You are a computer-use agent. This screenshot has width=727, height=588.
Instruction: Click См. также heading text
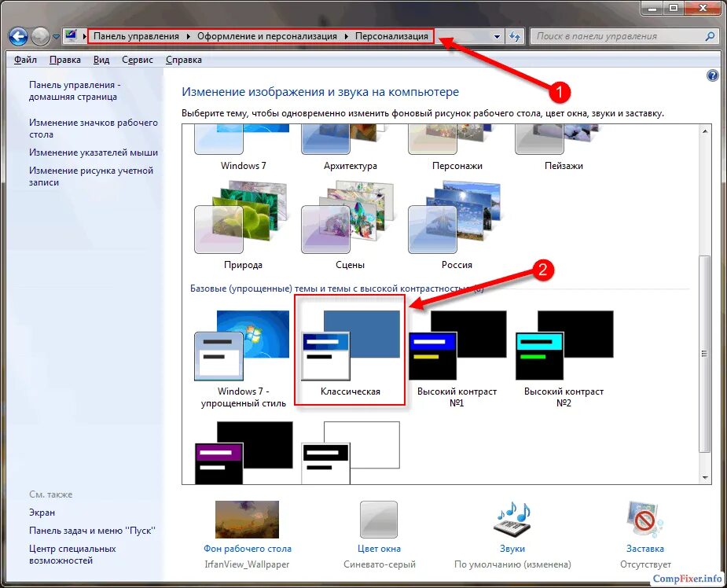[x=50, y=494]
